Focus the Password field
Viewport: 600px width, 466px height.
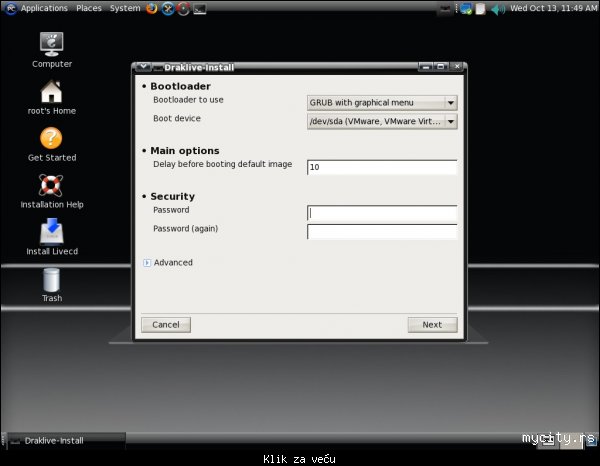point(382,213)
